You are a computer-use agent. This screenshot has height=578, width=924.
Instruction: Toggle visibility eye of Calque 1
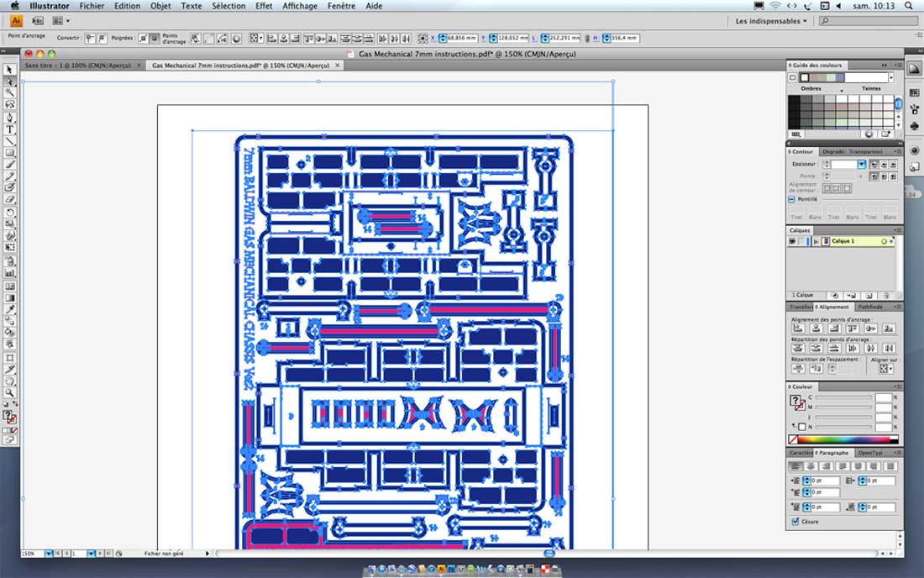coord(792,242)
